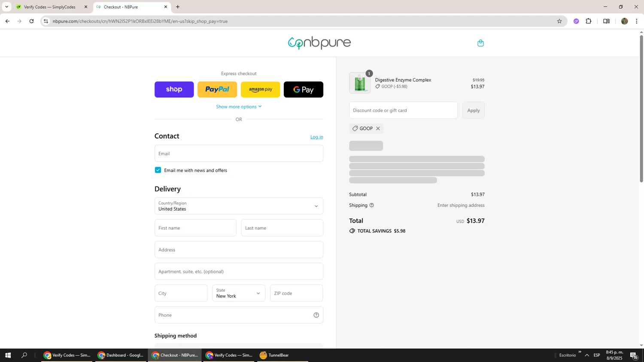Screen dimensions: 644x362
Task: Click the ESP language indicator
Action: [597, 355]
